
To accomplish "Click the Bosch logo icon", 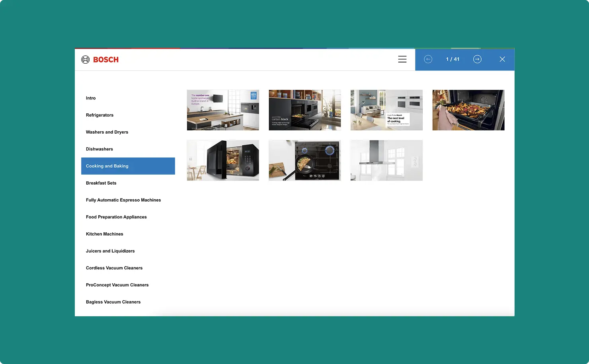I will (86, 60).
